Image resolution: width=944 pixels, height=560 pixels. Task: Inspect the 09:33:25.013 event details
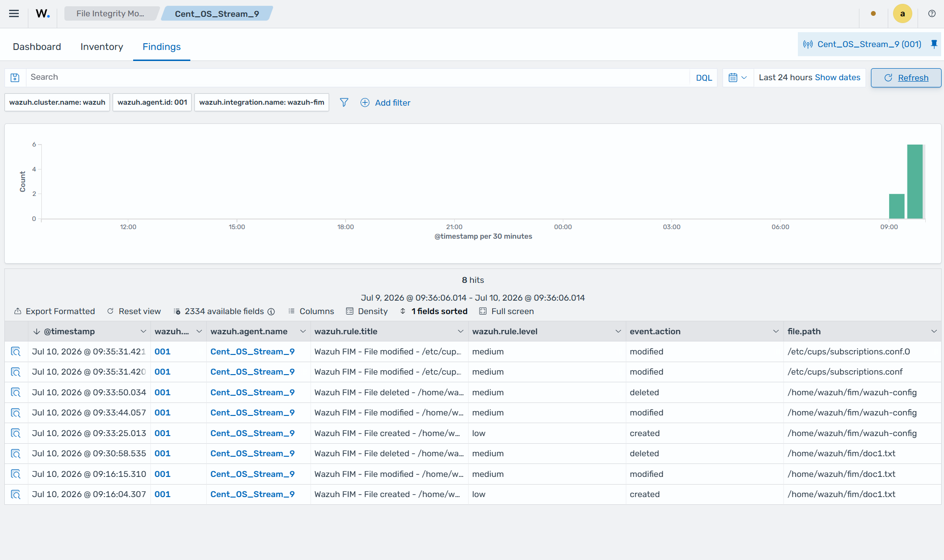16,433
